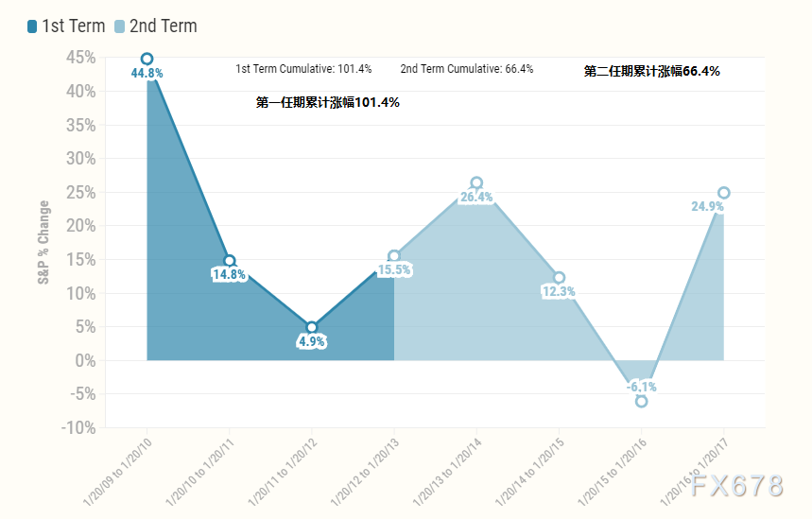The image size is (812, 519).
Task: Click the 第二任期累计涨幅66.4% annotation
Action: (652, 71)
